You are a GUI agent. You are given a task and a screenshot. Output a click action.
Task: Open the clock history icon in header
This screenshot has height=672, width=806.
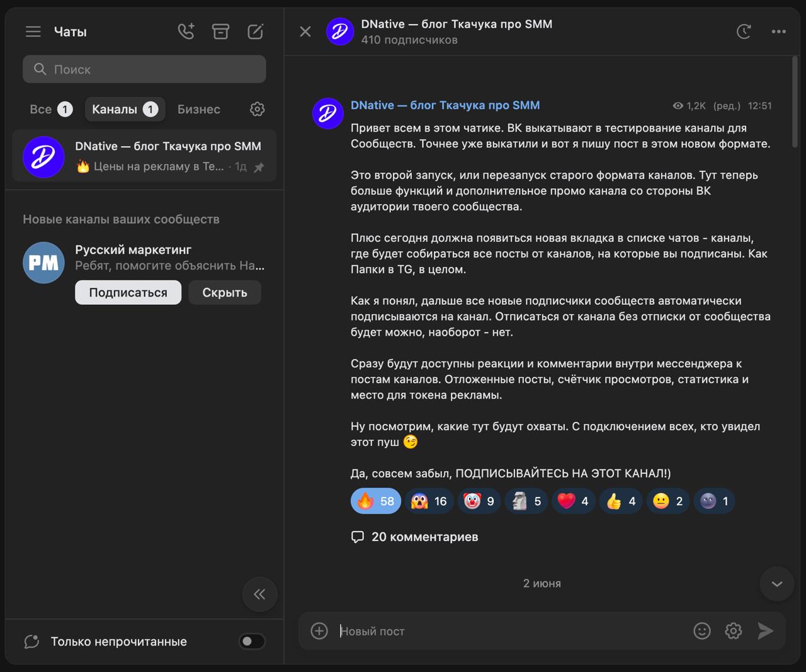(744, 31)
